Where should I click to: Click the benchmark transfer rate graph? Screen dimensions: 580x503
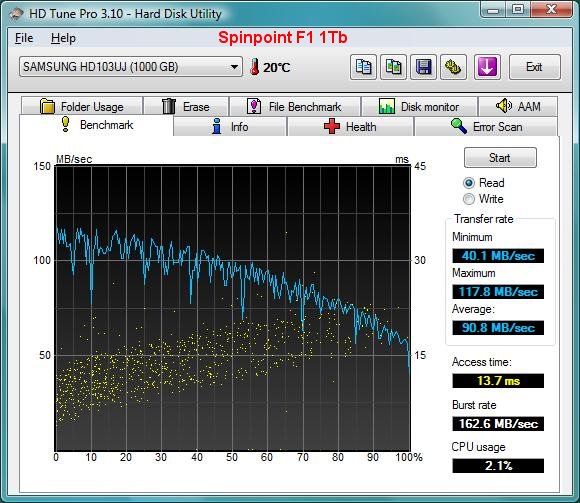pos(233,308)
